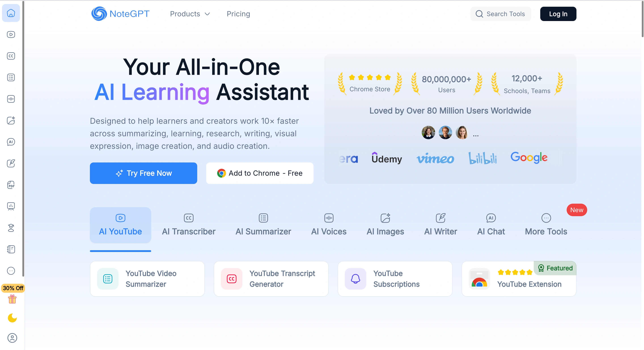
Task: Select the AI Summarizer tab
Action: pos(263,224)
